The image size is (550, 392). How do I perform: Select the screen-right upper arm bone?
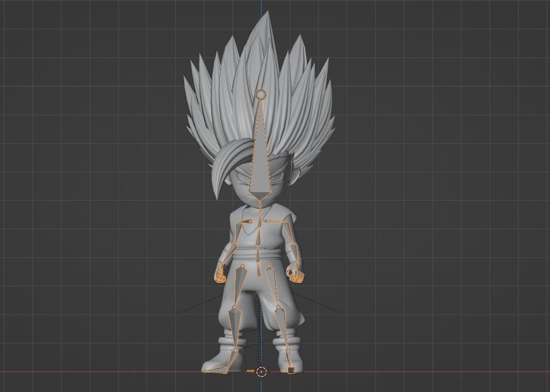pyautogui.click(x=289, y=232)
